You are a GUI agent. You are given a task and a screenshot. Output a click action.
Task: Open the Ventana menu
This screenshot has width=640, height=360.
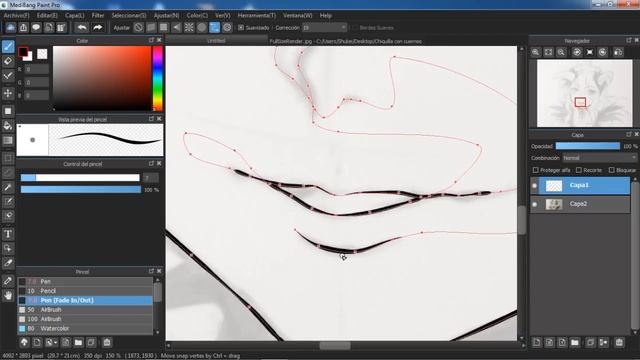(298, 16)
